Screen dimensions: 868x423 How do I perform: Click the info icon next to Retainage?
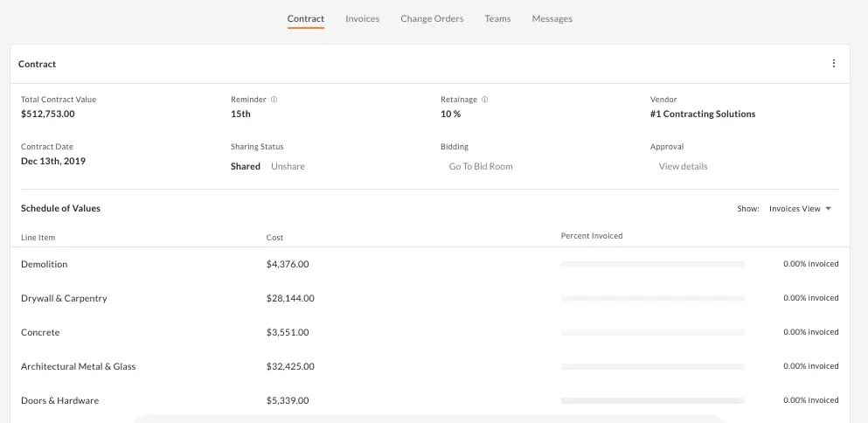(484, 100)
